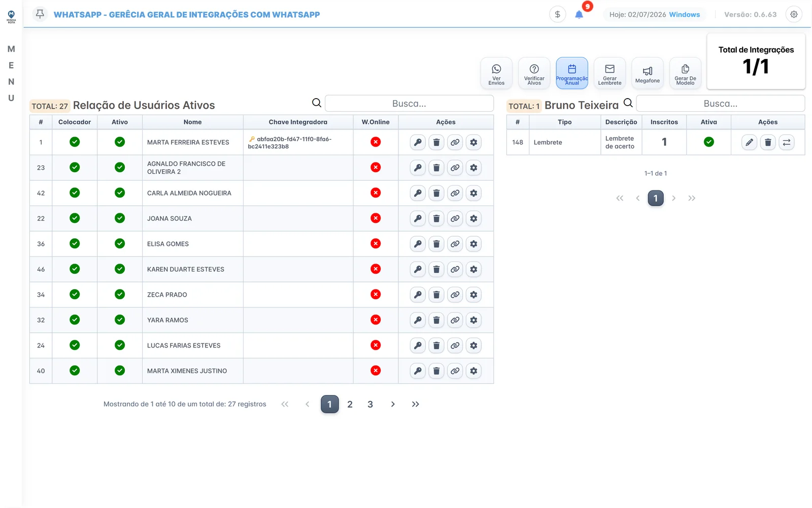Open the dollar sign billing icon
Viewport: 812px width, 508px height.
[x=557, y=14]
